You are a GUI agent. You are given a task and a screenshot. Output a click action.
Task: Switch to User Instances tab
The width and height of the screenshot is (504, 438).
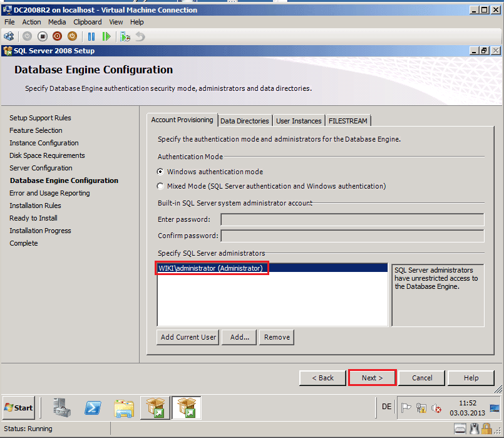[x=299, y=121]
